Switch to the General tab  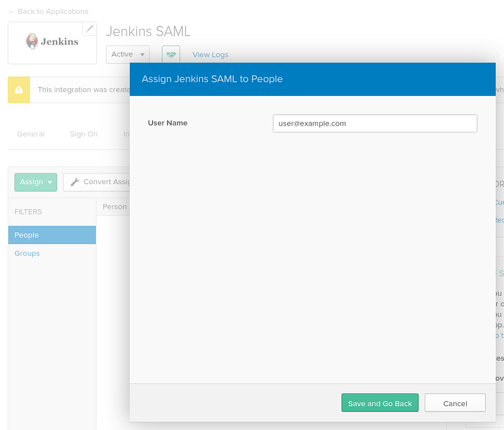tap(30, 134)
